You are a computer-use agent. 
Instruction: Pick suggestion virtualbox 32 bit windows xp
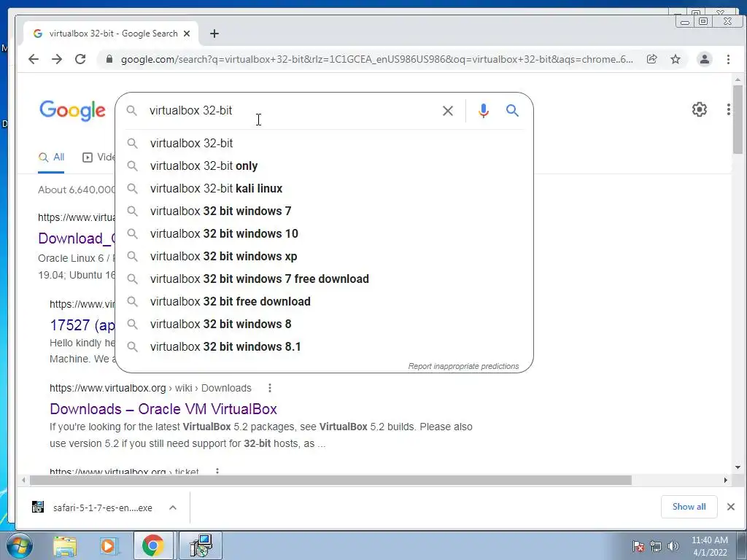click(324, 256)
